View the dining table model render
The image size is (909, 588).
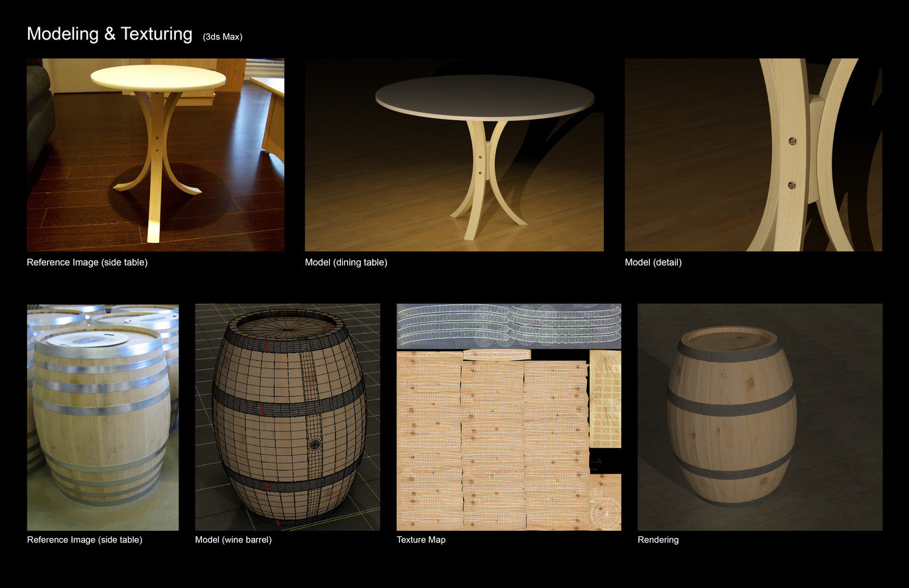[x=454, y=154]
